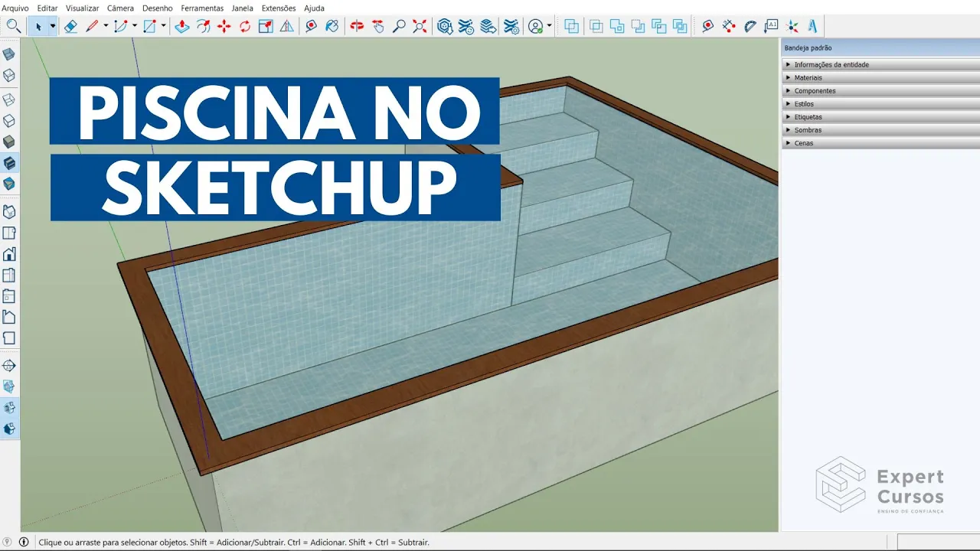980x551 pixels.
Task: Enable Monochrome face style
Action: click(x=9, y=184)
